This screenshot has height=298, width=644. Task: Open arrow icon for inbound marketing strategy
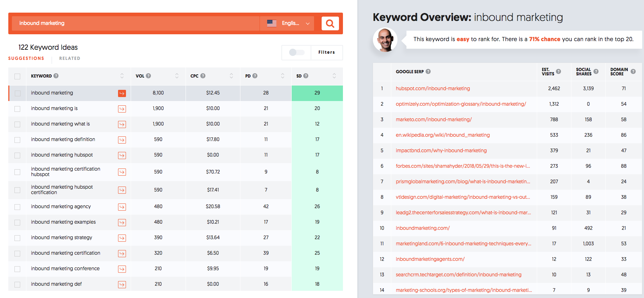point(122,238)
